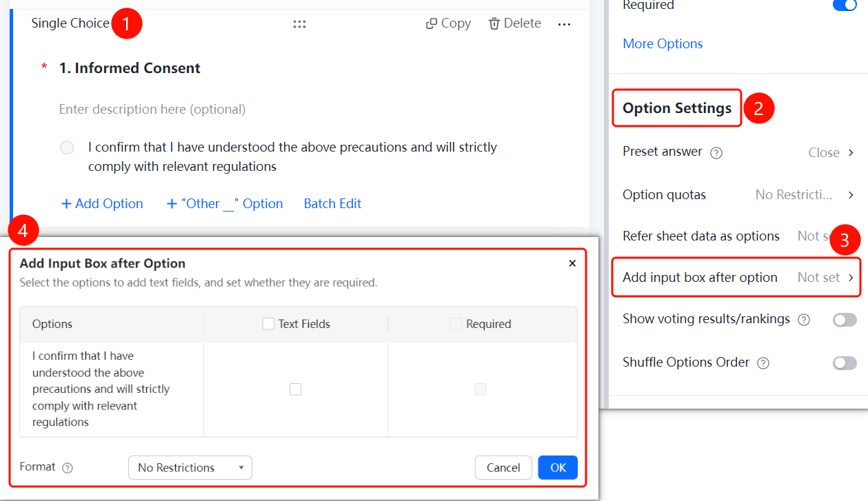Check the Text Fields header checkbox
The height and width of the screenshot is (501, 868).
pos(269,324)
